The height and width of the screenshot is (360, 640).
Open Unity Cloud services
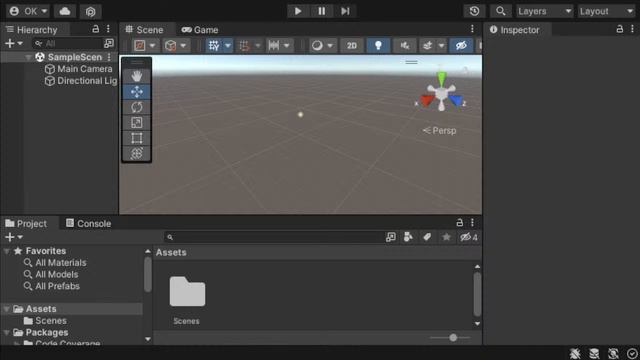65,11
